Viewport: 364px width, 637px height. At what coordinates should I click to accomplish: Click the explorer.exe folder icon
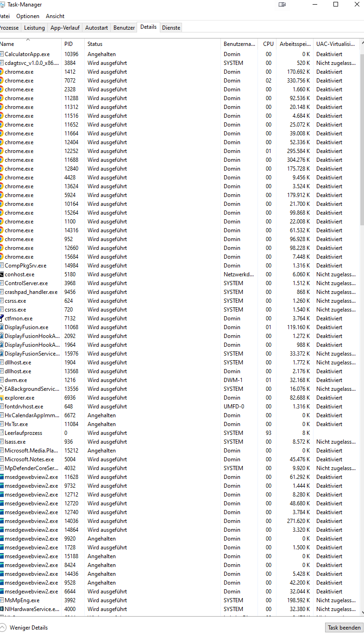click(x=1, y=398)
